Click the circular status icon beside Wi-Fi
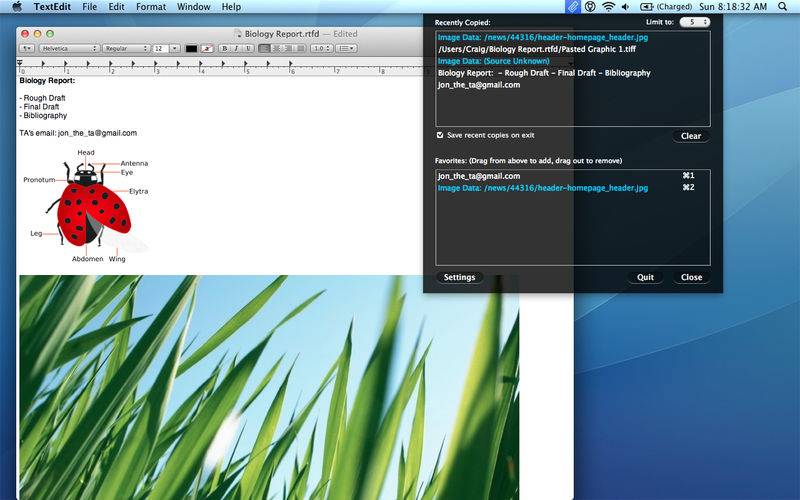Viewport: 800px width, 500px height. pos(590,7)
